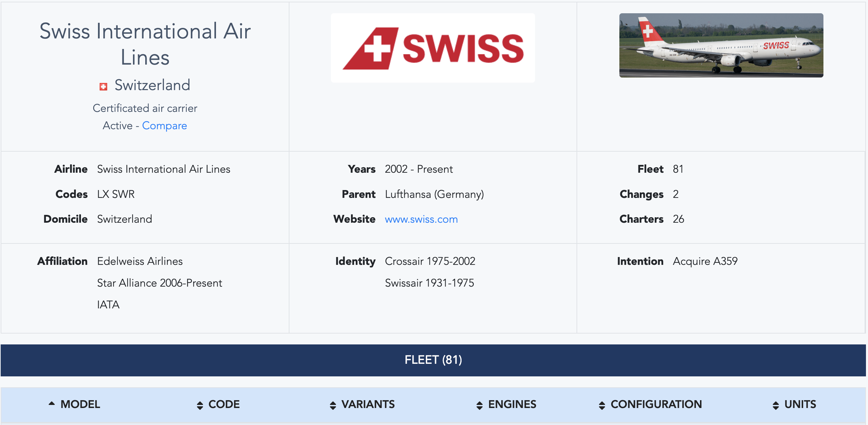
Task: Open the Swiss aircraft photo
Action: 721,46
